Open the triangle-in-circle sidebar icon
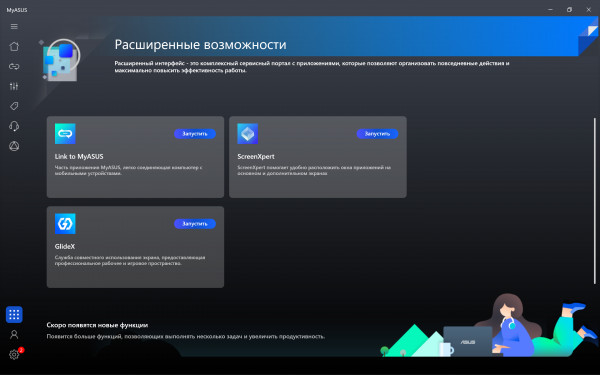This screenshot has width=600, height=375. [14, 146]
